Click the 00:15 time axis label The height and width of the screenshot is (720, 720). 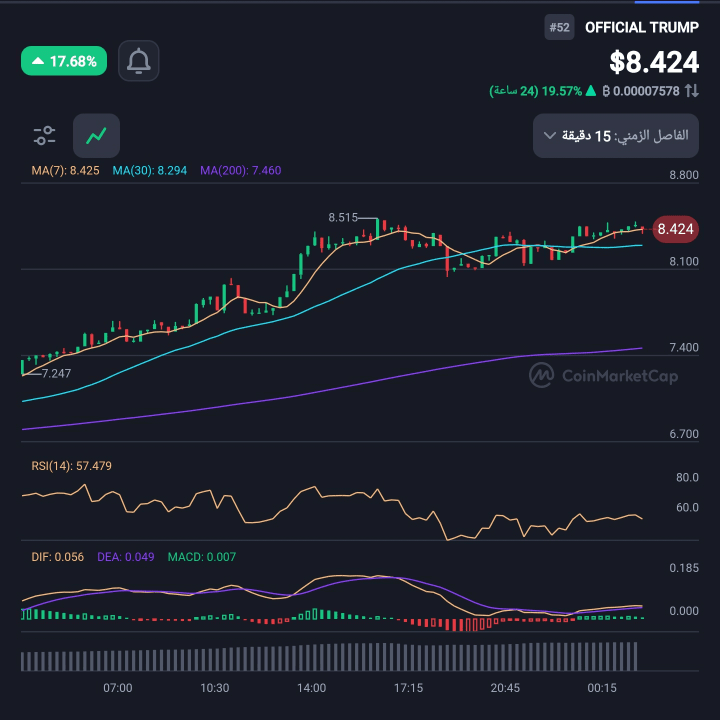[602, 688]
